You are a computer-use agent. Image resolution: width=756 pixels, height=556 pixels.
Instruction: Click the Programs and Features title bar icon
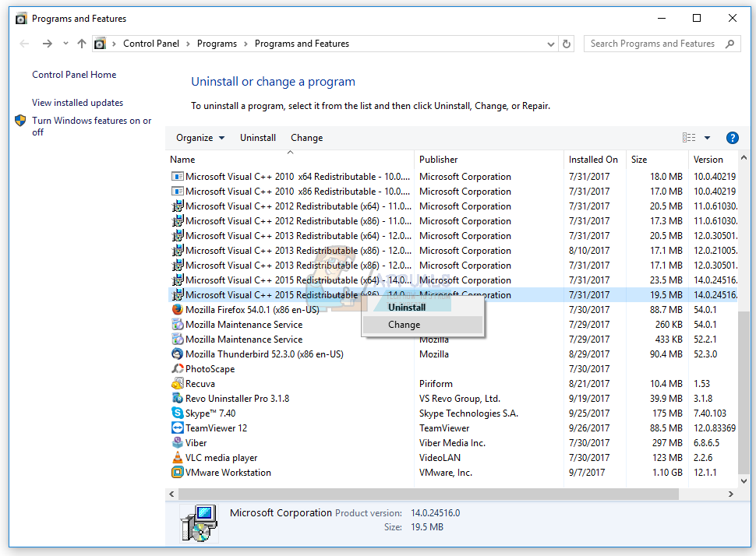click(21, 19)
